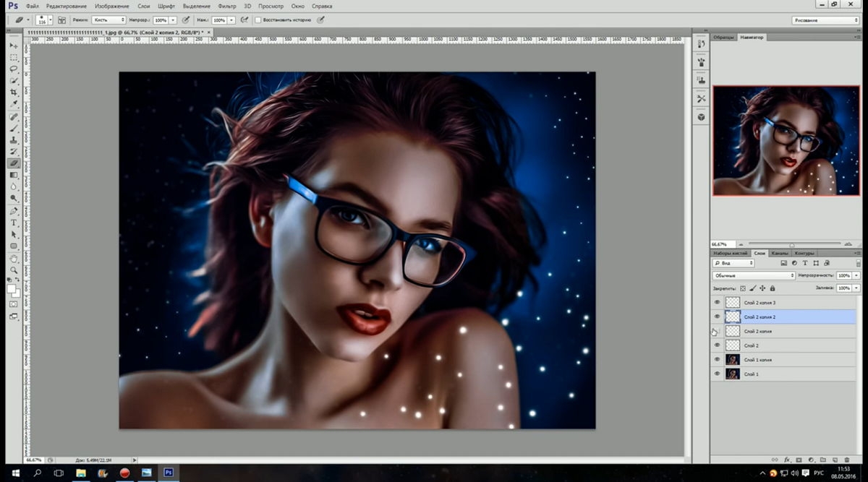The height and width of the screenshot is (482, 868).
Task: Toggle Quick Mask mode
Action: (14, 304)
